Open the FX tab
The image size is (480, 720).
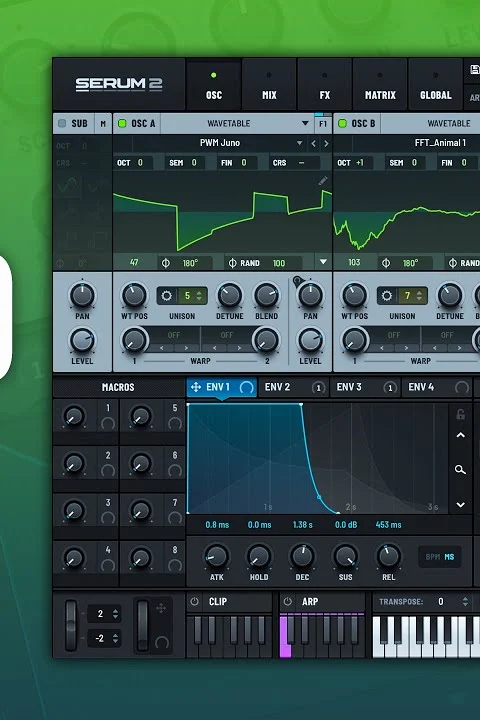(324, 84)
